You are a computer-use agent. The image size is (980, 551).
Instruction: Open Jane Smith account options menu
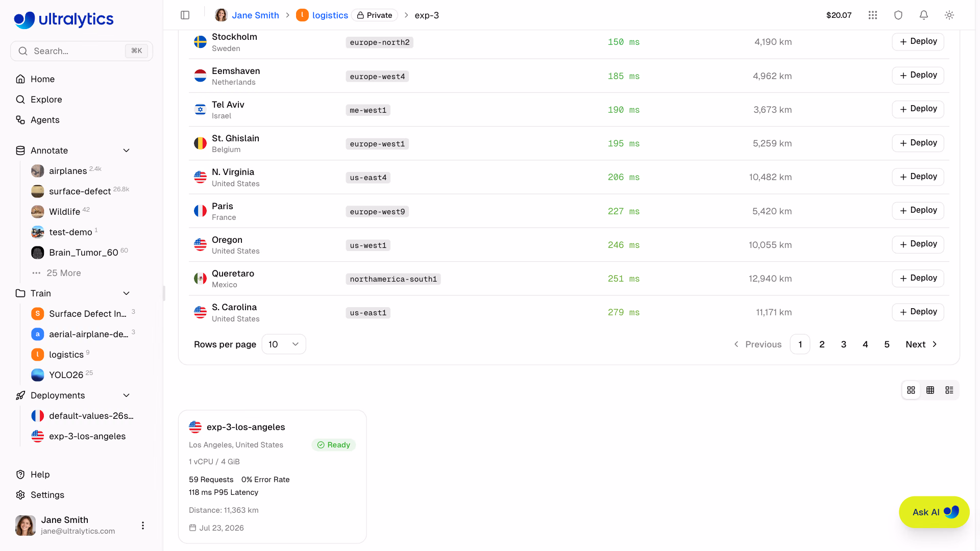(x=143, y=525)
